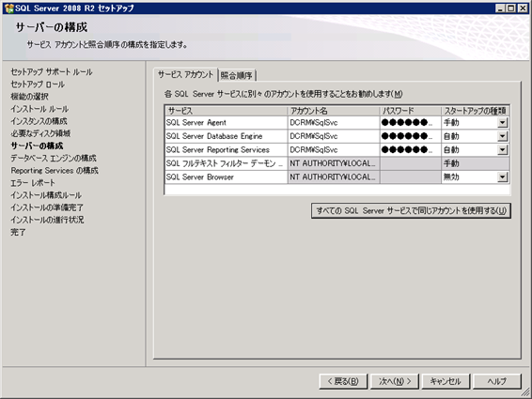This screenshot has height=399, width=532.
Task: Close the SQL Server setup window
Action: tap(523, 8)
